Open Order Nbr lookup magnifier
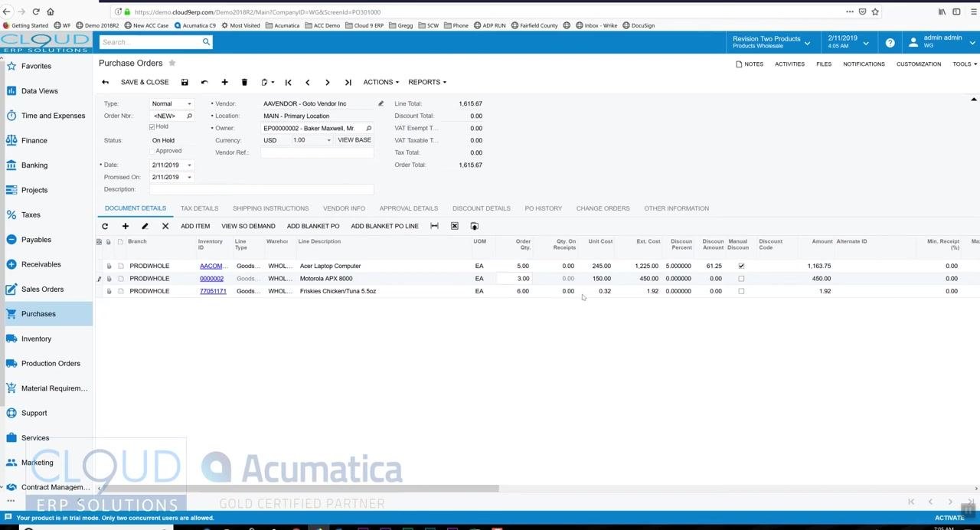Viewport: 980px width, 530px height. click(x=189, y=116)
